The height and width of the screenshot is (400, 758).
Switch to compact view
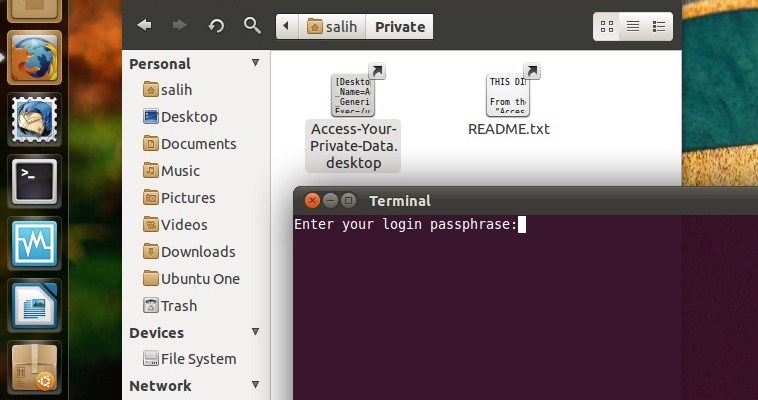(659, 27)
